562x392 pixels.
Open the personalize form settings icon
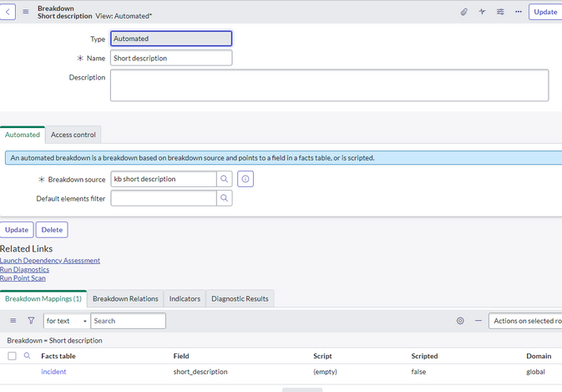point(500,12)
